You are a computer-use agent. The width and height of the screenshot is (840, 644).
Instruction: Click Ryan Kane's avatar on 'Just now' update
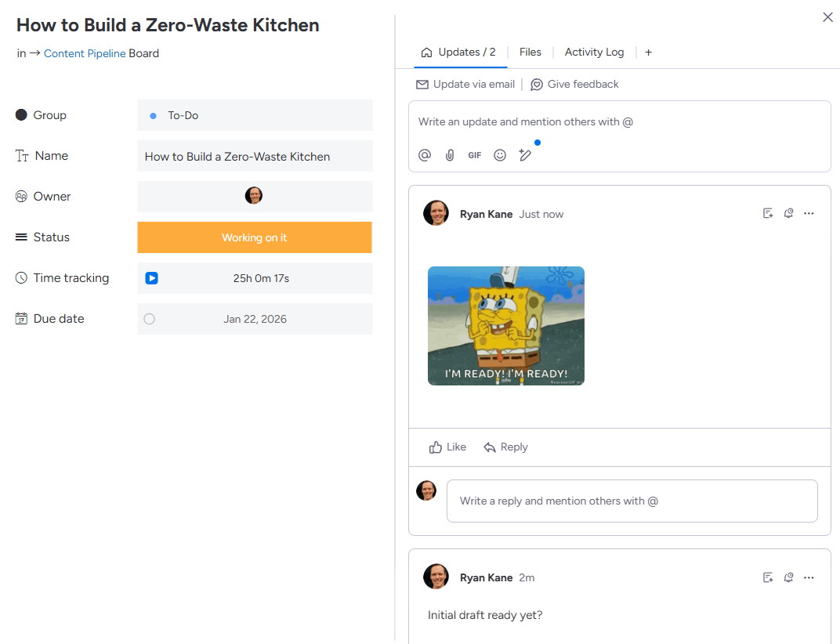(436, 213)
